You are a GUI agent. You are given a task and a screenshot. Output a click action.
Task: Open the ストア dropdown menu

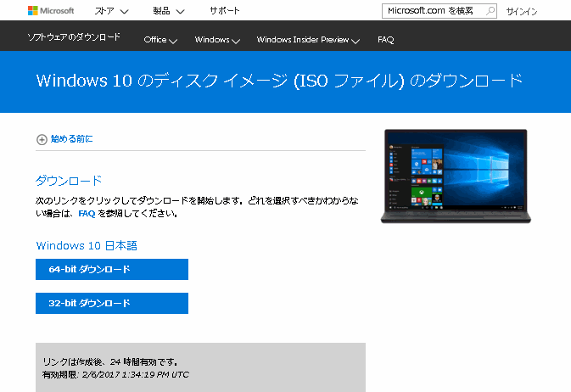111,11
